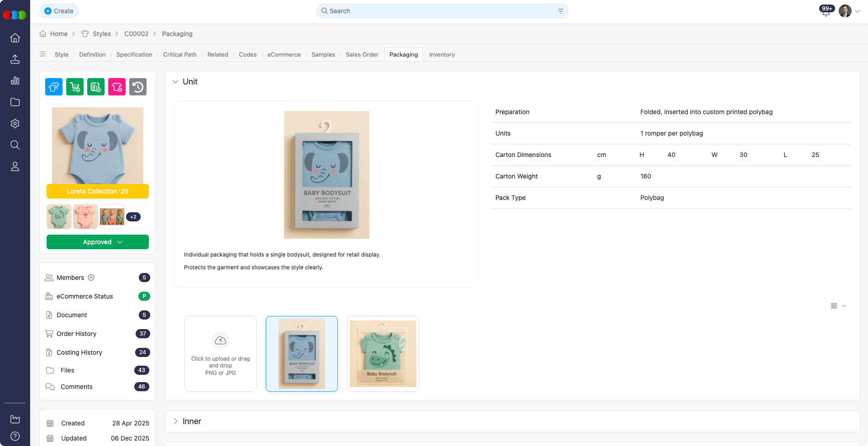Screen dimensions: 868x446
Task: Open the grey history clock icon
Action: [138, 87]
